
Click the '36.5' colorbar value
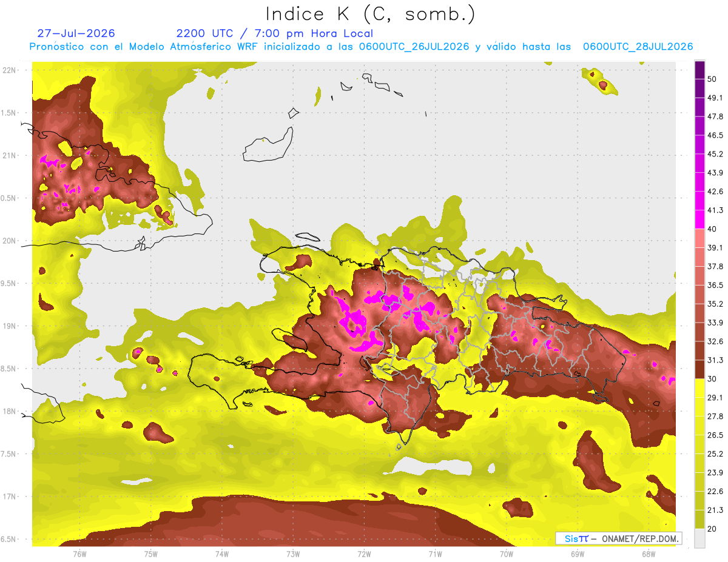click(715, 285)
